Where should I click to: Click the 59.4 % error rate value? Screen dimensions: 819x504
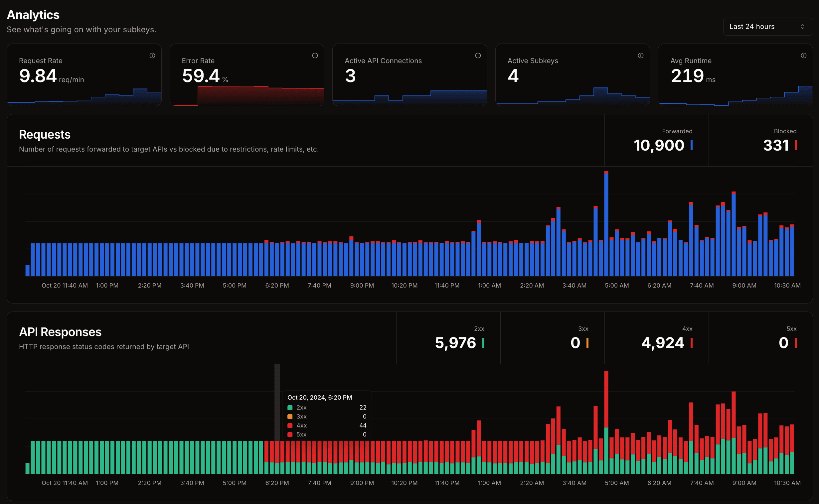point(205,76)
